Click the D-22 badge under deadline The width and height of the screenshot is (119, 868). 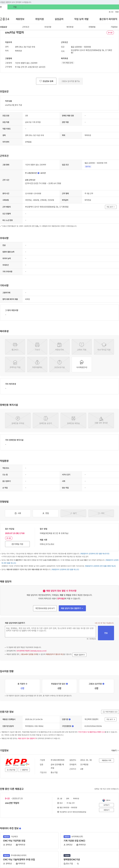pos(9,538)
